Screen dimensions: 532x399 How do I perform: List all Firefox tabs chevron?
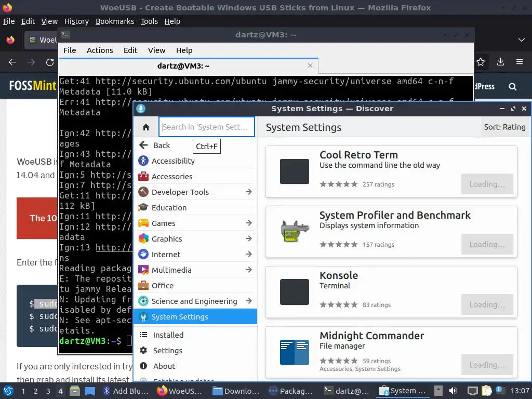point(522,40)
